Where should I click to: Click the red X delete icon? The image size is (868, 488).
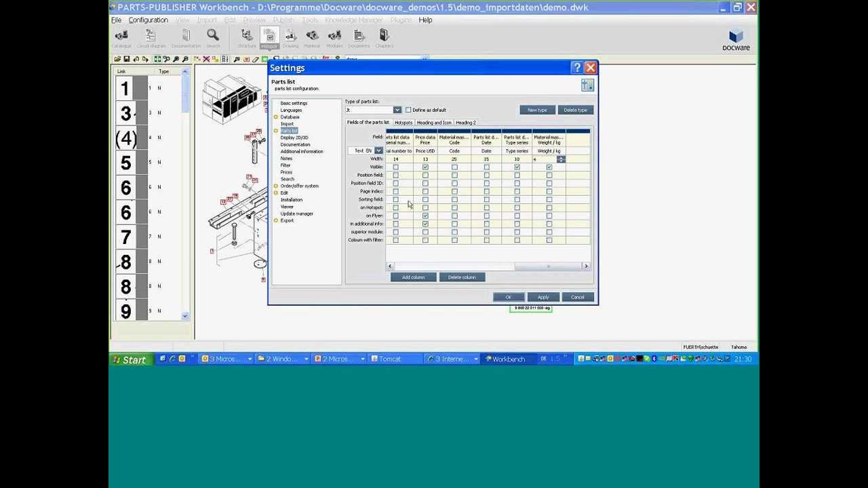tap(206, 60)
